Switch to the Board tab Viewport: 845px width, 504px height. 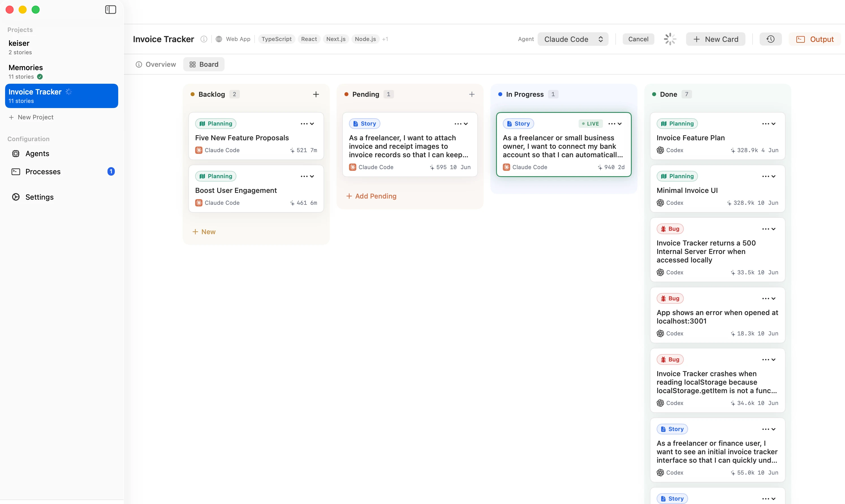click(x=204, y=64)
